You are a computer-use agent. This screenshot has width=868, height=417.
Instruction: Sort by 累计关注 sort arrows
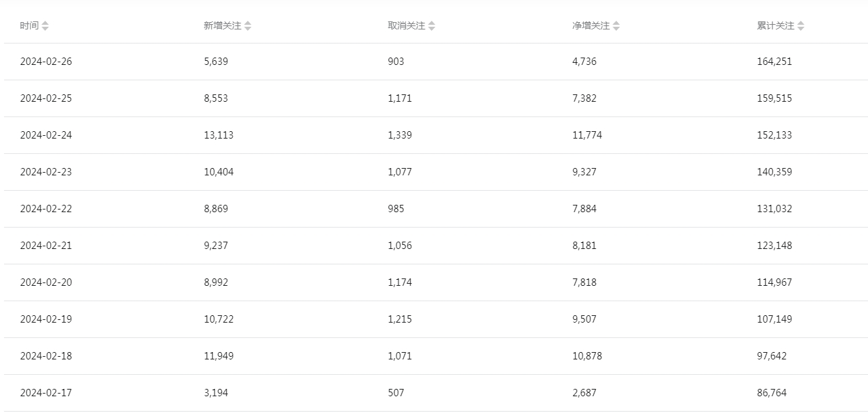(800, 26)
